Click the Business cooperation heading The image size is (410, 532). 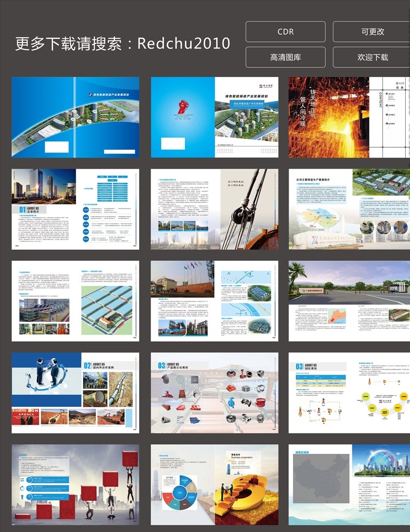pos(242,458)
